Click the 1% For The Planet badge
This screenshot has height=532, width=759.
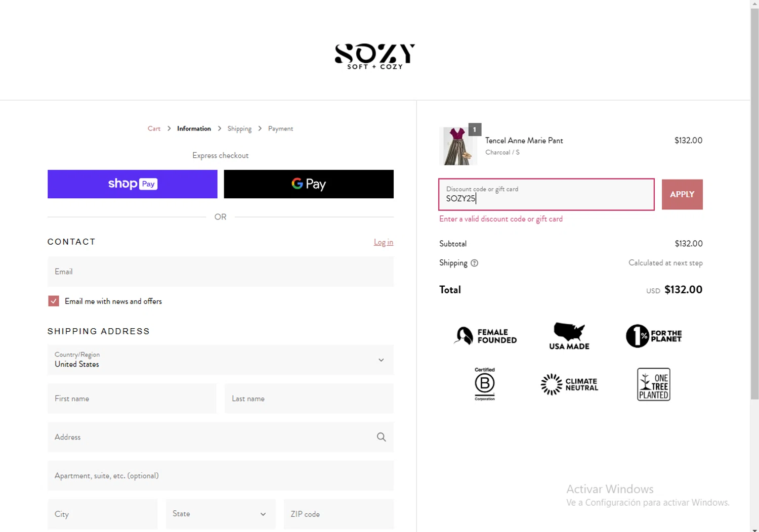pyautogui.click(x=654, y=336)
